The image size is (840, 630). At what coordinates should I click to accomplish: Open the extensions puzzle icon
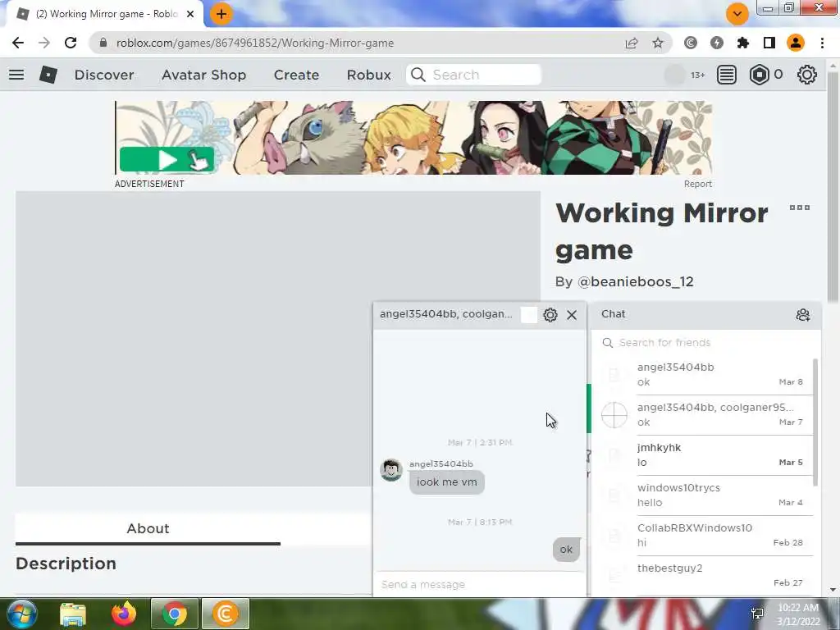pos(743,43)
